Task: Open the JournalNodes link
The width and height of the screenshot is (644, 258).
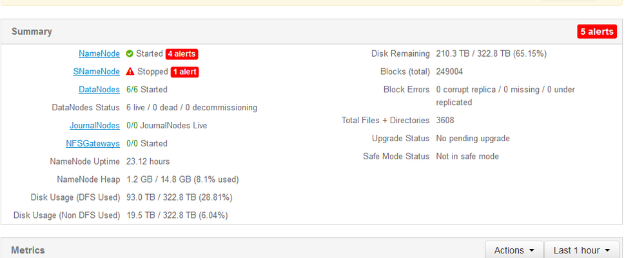Action: [95, 126]
